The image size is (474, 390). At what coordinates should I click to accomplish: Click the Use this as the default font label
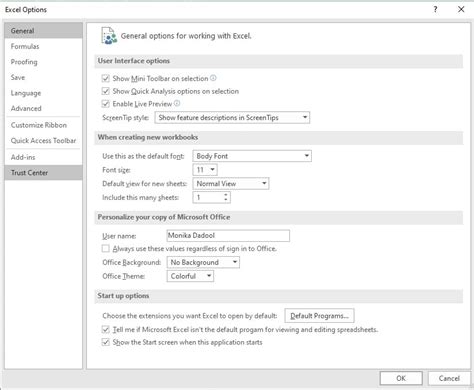tap(143, 156)
